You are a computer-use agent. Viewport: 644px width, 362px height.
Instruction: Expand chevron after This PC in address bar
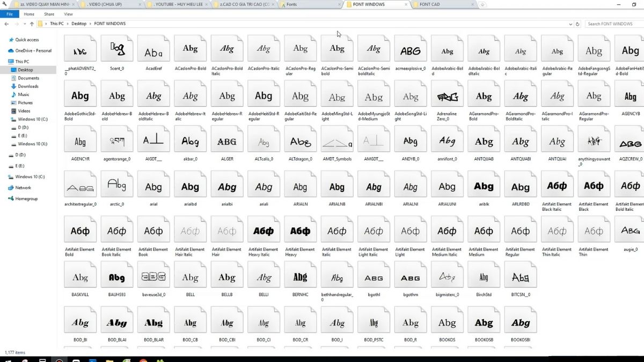tap(68, 24)
